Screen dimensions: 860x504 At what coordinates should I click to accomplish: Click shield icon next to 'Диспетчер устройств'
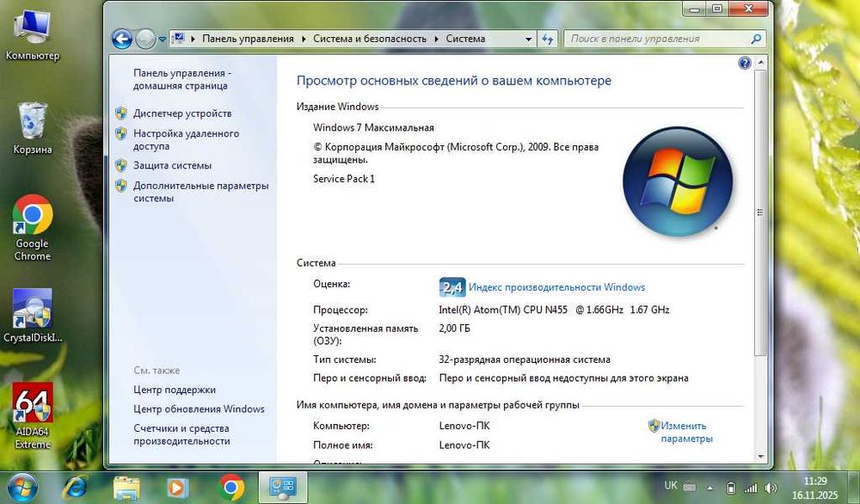click(121, 114)
